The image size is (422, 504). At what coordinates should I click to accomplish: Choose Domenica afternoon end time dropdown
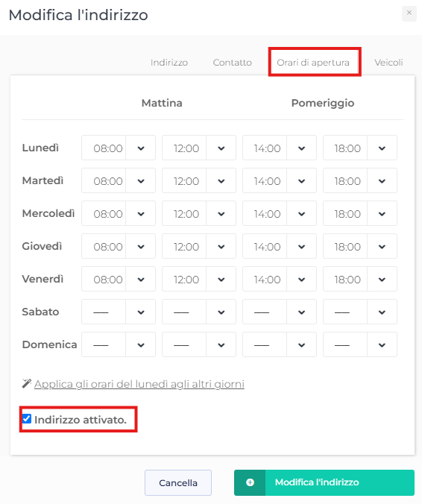tap(360, 344)
